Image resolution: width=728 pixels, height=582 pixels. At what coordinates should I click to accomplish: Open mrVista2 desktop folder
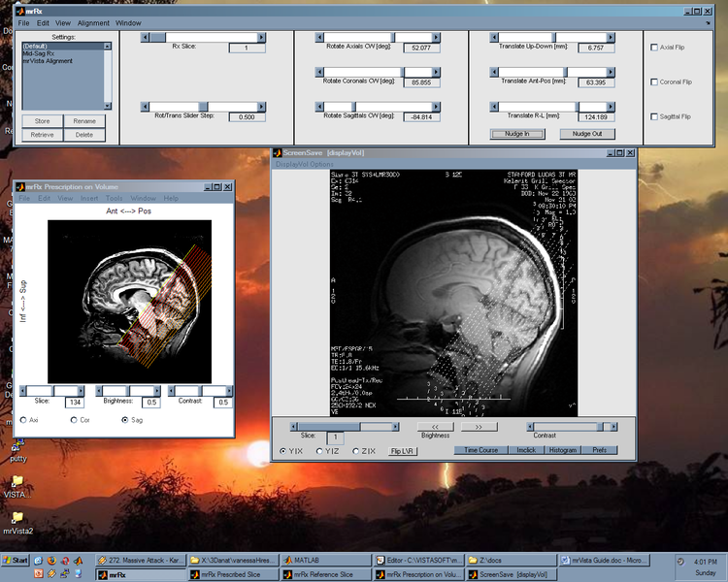coord(17,518)
